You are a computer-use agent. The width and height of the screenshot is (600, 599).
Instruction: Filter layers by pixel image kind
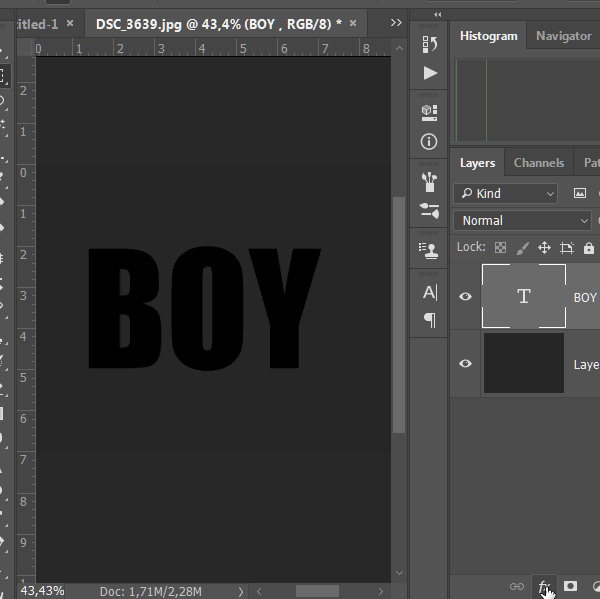click(580, 193)
